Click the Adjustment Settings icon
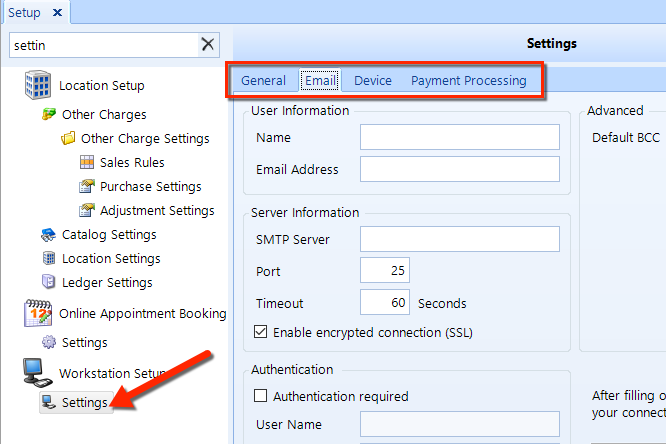 coord(87,211)
